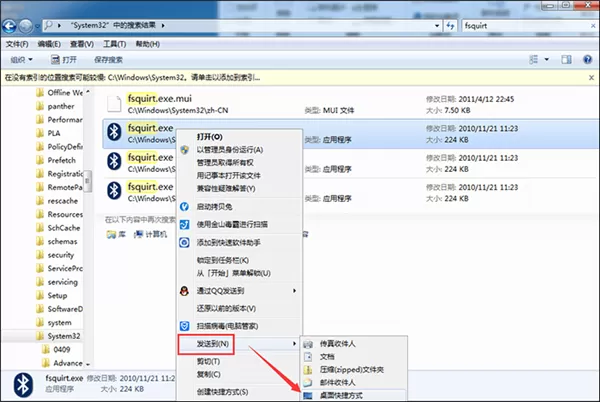Select the Prefetch folder in tree
The width and height of the screenshot is (600, 402).
(x=56, y=160)
